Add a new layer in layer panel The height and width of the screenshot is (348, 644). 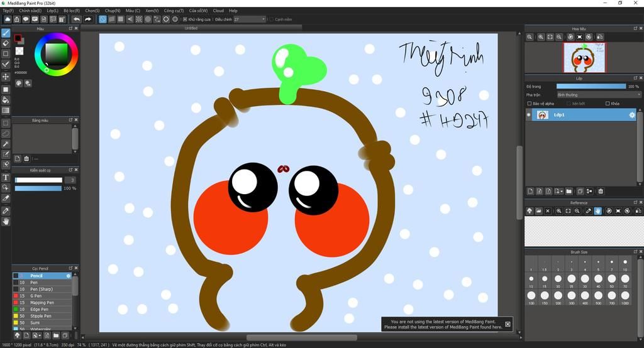tap(530, 191)
